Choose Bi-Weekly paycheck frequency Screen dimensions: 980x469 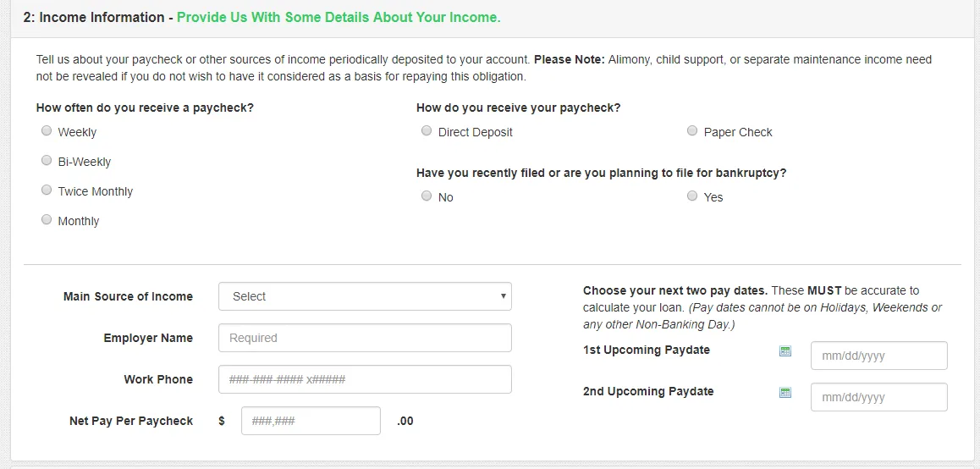pyautogui.click(x=47, y=161)
